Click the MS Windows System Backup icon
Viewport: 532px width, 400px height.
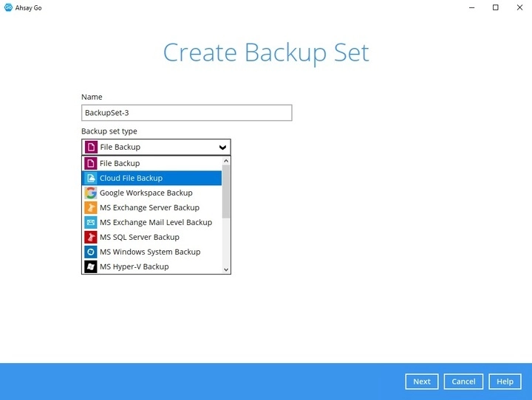coord(91,252)
